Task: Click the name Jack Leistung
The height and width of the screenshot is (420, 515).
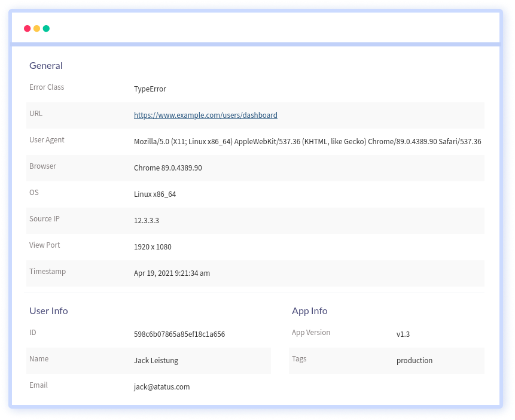Action: pyautogui.click(x=156, y=361)
